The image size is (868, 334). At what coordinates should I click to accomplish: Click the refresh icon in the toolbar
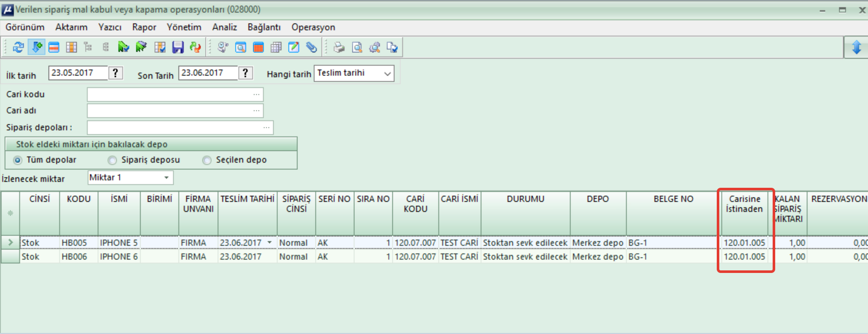18,47
